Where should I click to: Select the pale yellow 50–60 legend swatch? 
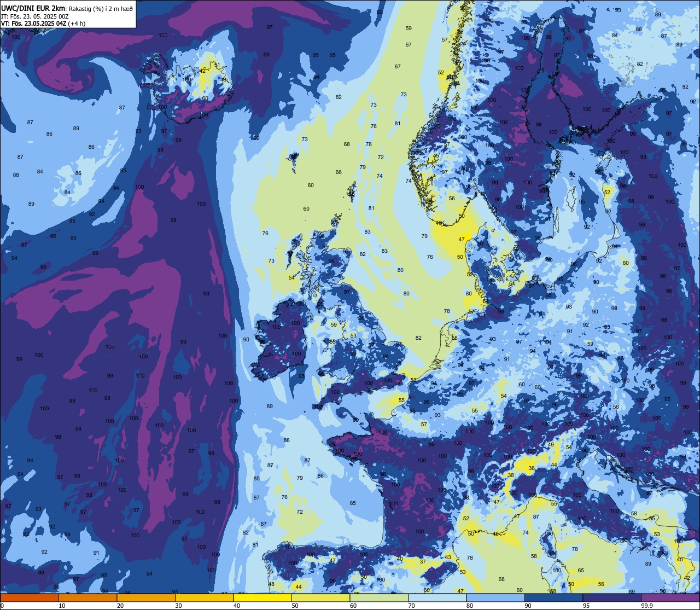pyautogui.click(x=320, y=597)
